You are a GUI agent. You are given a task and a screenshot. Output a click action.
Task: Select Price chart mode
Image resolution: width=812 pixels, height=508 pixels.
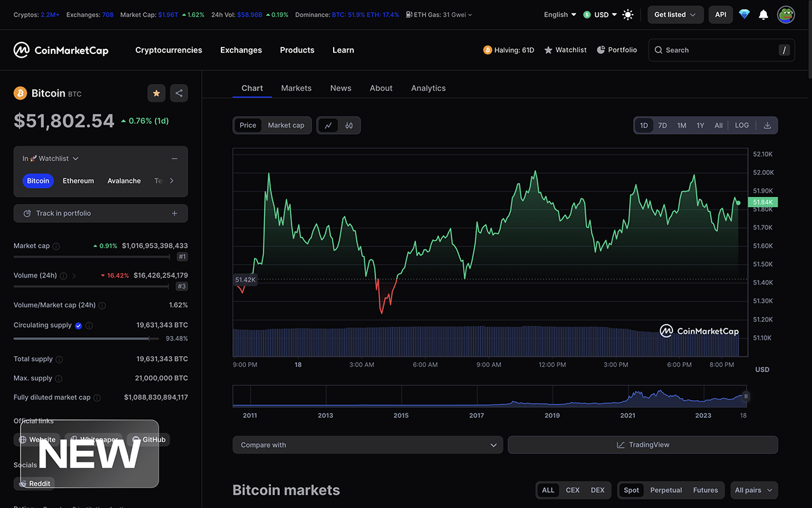click(x=248, y=125)
